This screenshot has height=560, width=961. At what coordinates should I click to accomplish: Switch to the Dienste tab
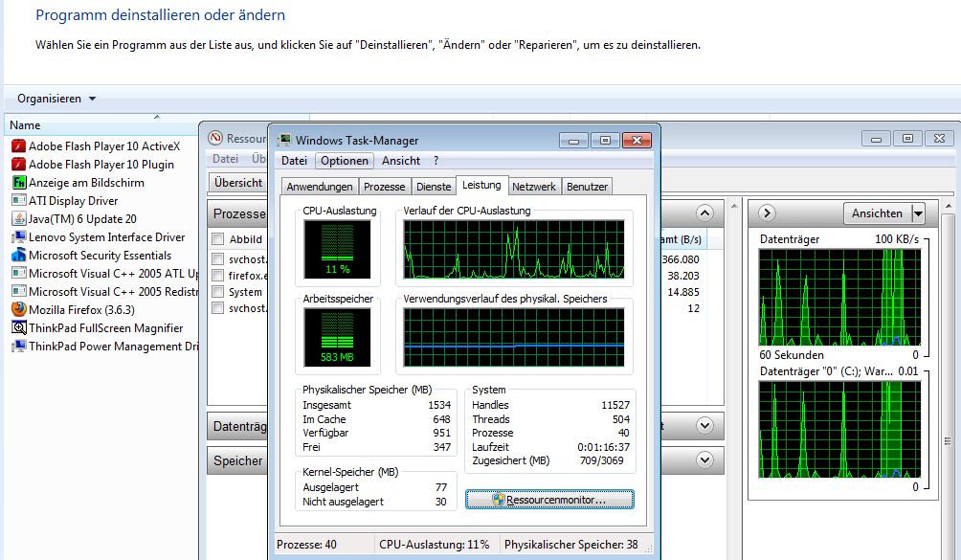click(434, 187)
